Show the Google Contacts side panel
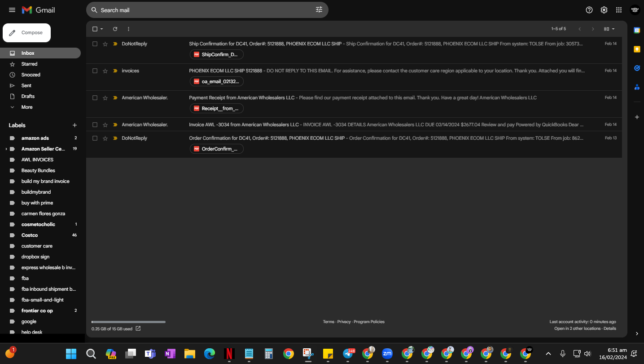Image resolution: width=644 pixels, height=364 pixels. [x=637, y=87]
